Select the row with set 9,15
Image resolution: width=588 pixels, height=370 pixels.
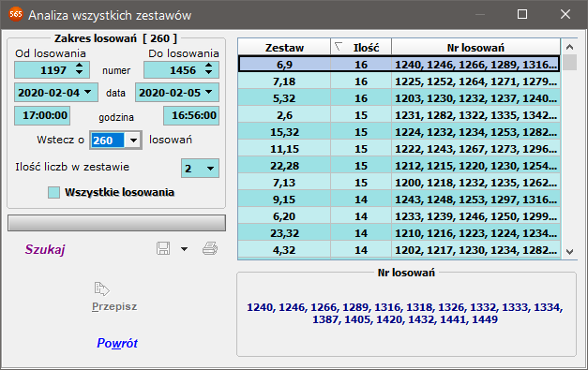[399, 200]
